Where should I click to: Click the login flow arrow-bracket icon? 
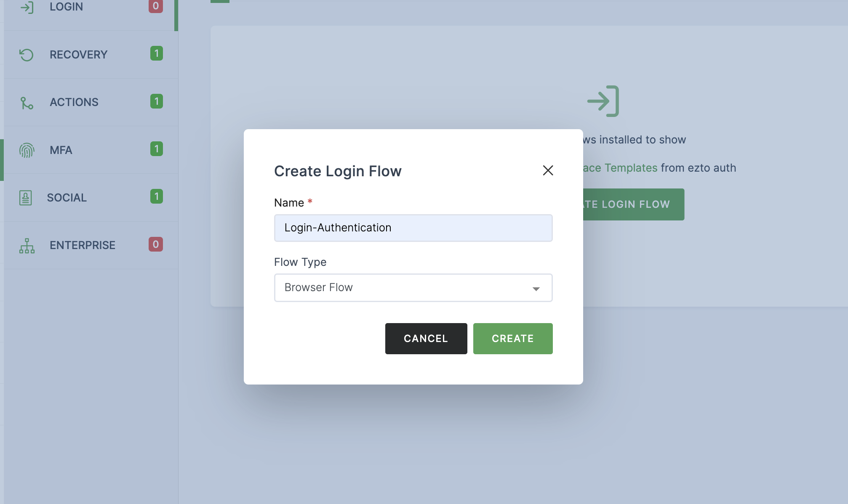[x=602, y=100]
